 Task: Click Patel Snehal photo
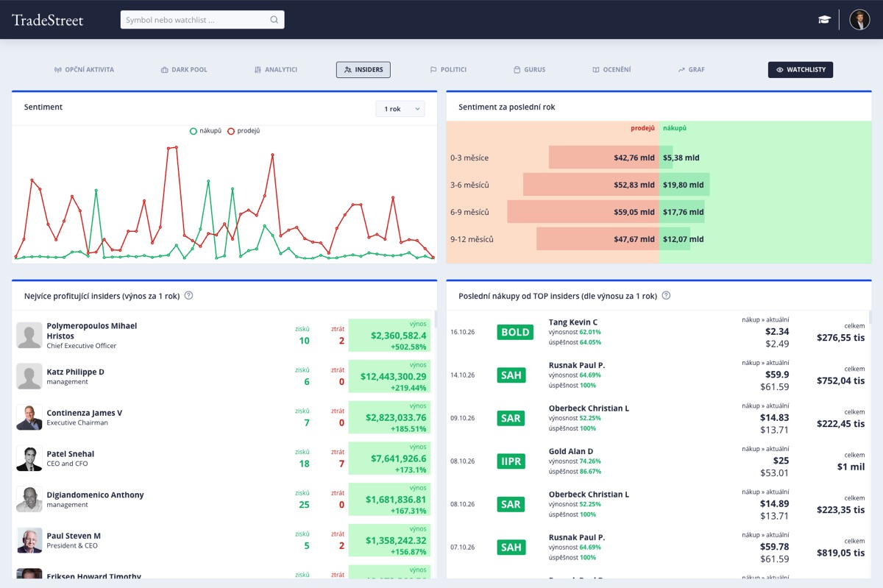29,458
